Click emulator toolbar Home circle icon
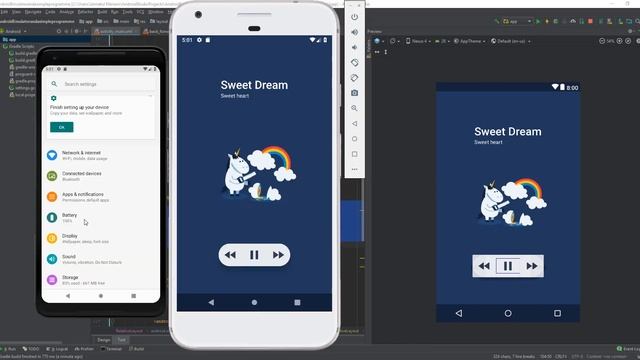Screen dimensions: 640x360 (355, 139)
